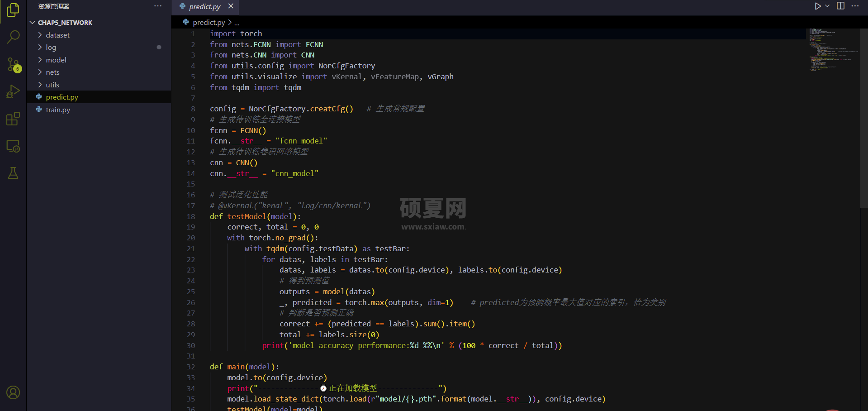
Task: Click the 'outputs = model(datas)' line
Action: click(x=327, y=292)
